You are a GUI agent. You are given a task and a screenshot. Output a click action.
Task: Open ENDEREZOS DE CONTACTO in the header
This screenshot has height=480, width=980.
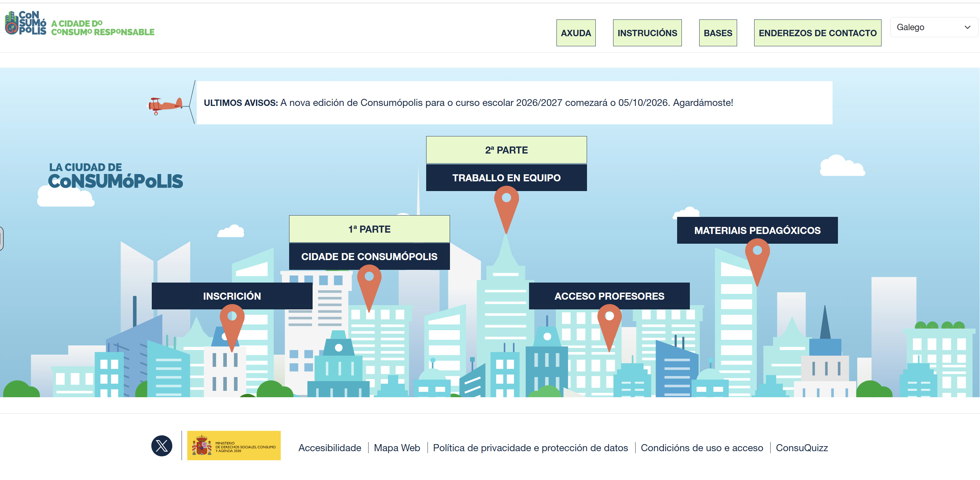[x=817, y=33]
